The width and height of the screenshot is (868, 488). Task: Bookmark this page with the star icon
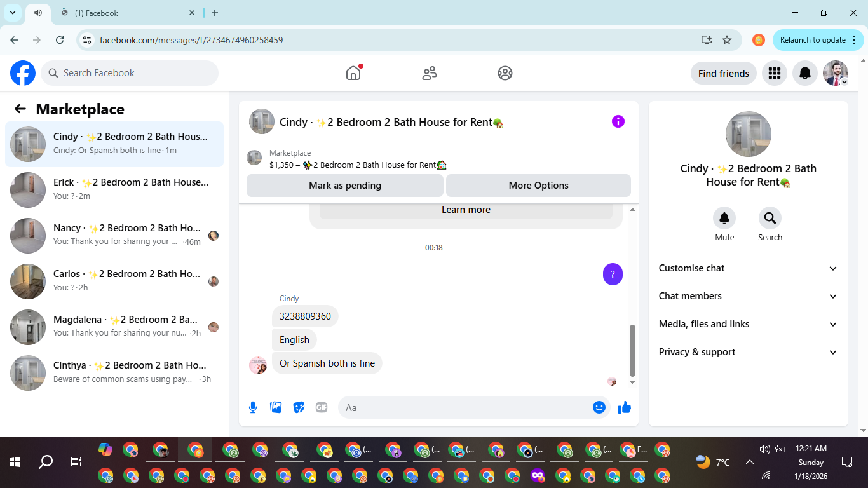[727, 40]
